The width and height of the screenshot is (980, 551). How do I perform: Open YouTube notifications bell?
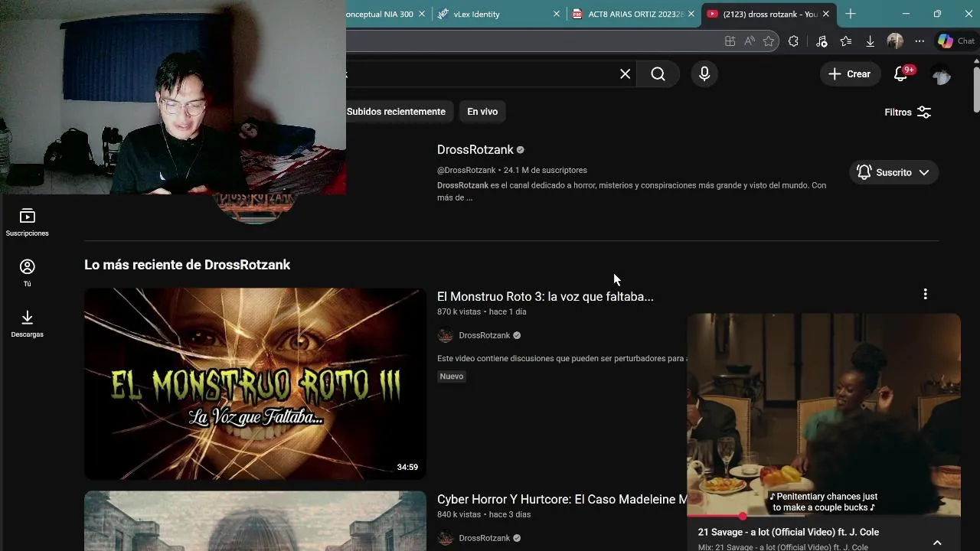tap(901, 74)
